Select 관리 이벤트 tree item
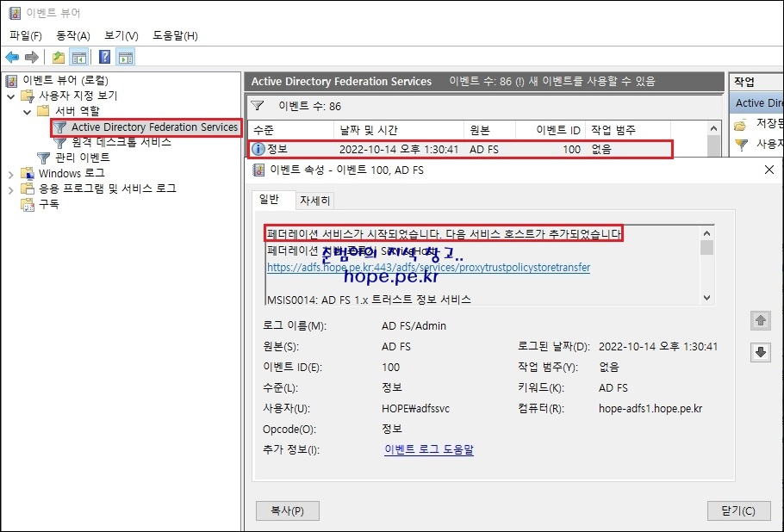The image size is (784, 532). click(83, 158)
